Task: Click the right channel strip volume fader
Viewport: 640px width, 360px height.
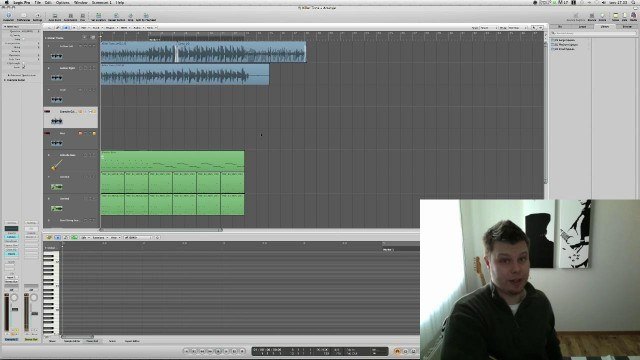Action: point(35,313)
